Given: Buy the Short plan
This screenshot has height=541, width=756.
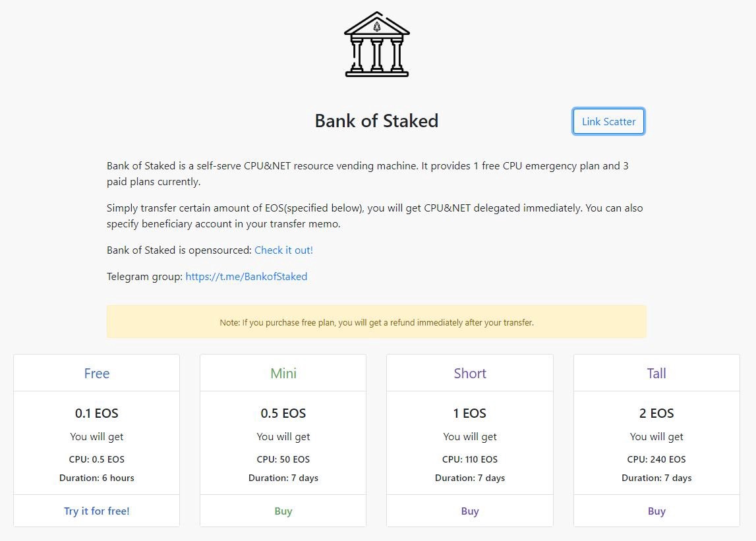Looking at the screenshot, I should point(469,511).
